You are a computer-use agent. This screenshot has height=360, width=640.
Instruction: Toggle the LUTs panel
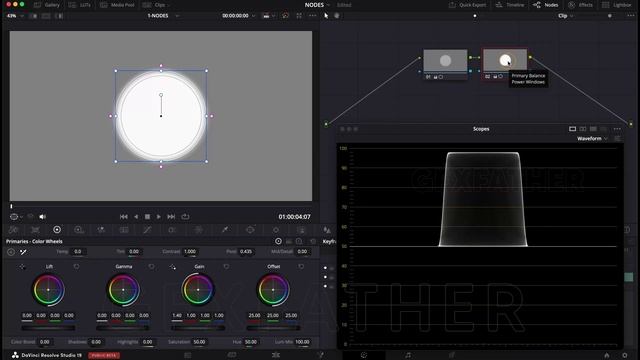click(x=80, y=5)
